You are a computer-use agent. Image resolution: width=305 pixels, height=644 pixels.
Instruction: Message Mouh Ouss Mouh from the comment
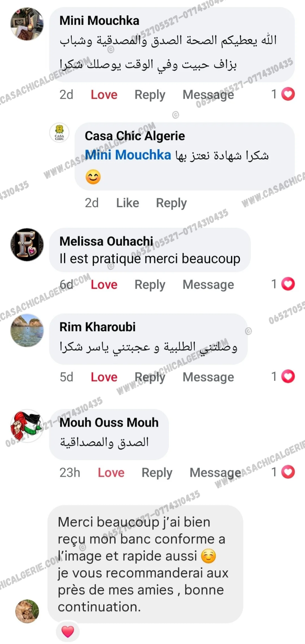tap(215, 473)
